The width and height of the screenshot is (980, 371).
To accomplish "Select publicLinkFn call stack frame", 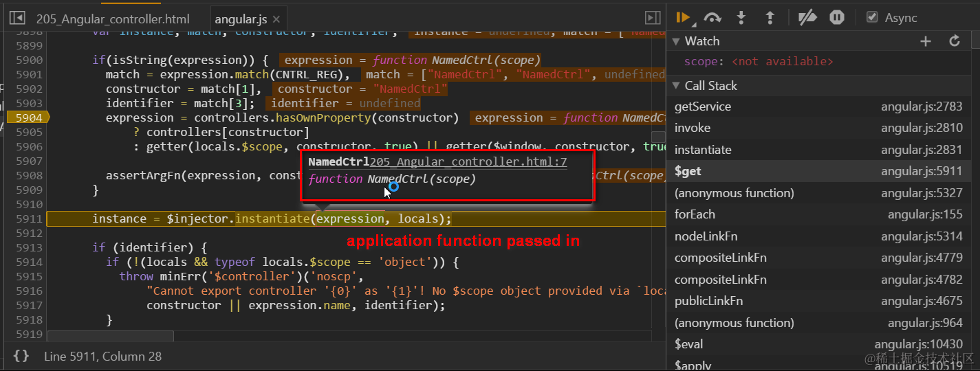I will 818,301.
